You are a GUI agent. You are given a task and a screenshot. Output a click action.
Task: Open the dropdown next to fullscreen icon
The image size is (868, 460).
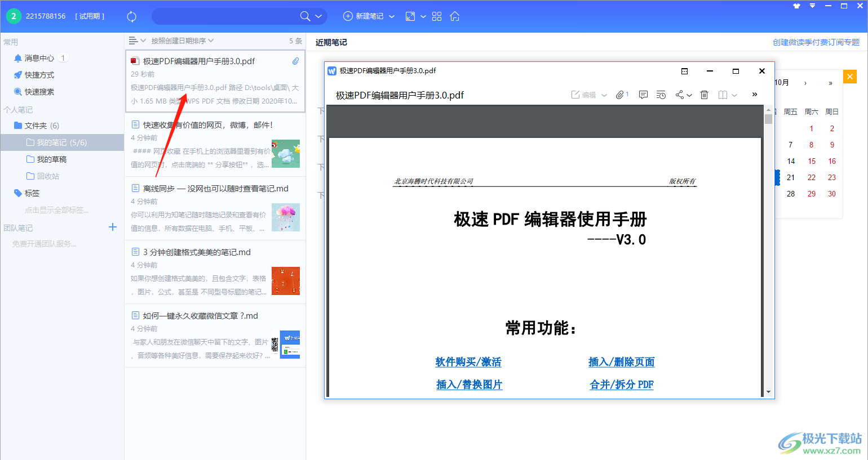pos(423,16)
